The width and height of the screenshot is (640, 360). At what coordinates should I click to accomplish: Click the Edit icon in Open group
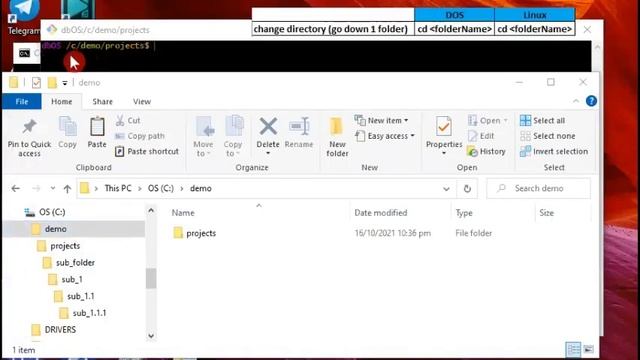(x=472, y=136)
